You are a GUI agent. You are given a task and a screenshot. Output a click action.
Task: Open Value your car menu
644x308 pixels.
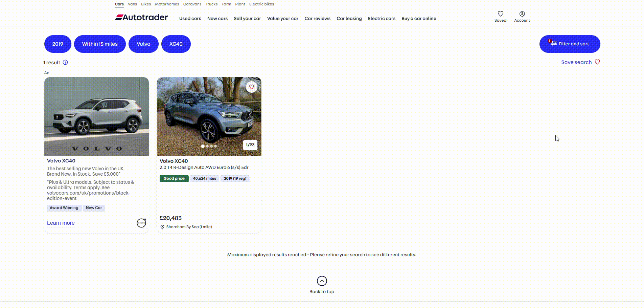[x=283, y=19]
